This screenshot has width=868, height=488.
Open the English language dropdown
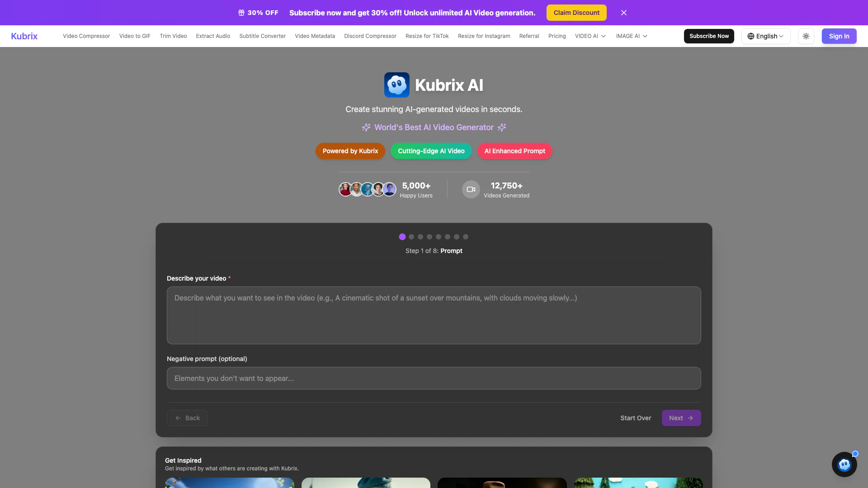click(765, 36)
